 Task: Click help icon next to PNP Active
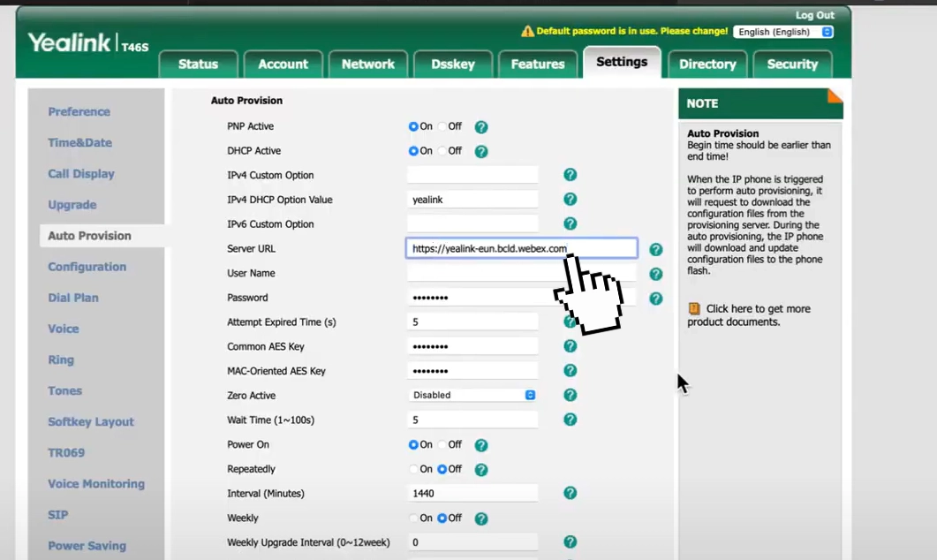tap(481, 126)
